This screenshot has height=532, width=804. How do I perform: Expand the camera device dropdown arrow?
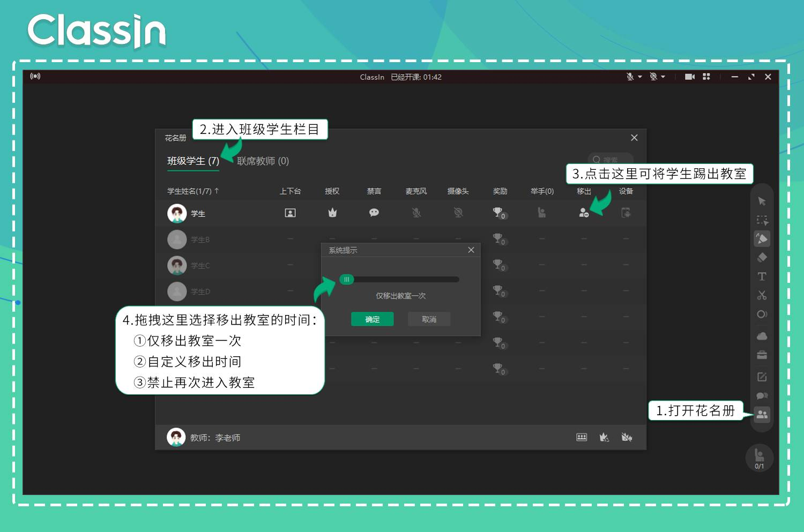click(663, 77)
